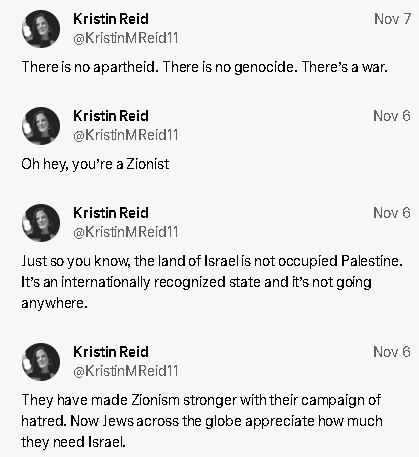Open avatar on the occupied Palestine tweet

(x=41, y=223)
